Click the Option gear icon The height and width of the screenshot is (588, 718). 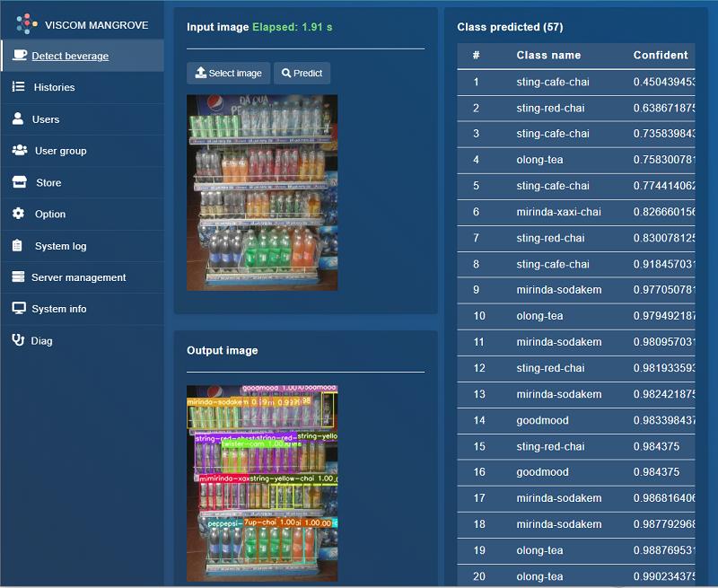[x=18, y=214]
